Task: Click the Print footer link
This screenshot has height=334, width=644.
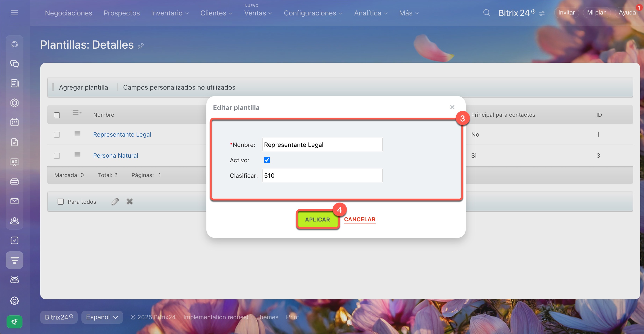Action: pos(292,317)
